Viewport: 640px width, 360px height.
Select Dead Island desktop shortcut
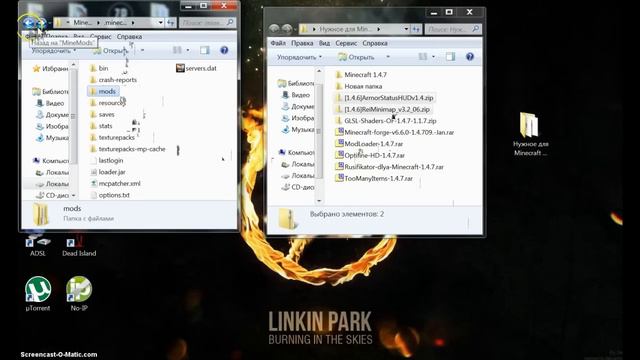(x=79, y=246)
